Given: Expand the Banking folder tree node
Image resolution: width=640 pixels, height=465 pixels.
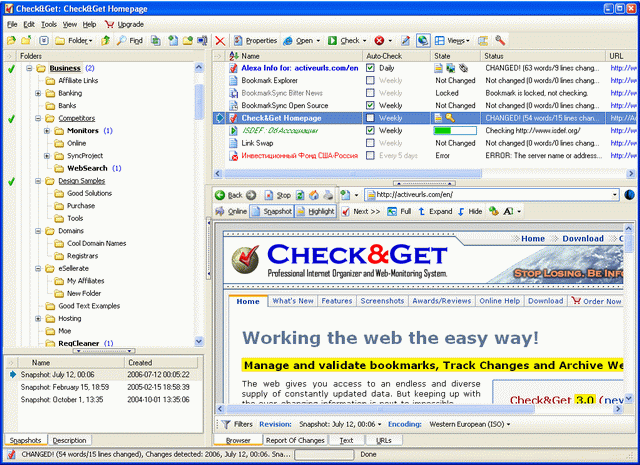Looking at the screenshot, I should (x=37, y=93).
